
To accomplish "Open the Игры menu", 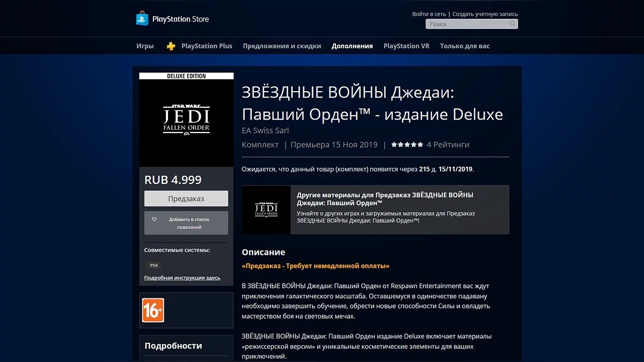I will pos(145,46).
